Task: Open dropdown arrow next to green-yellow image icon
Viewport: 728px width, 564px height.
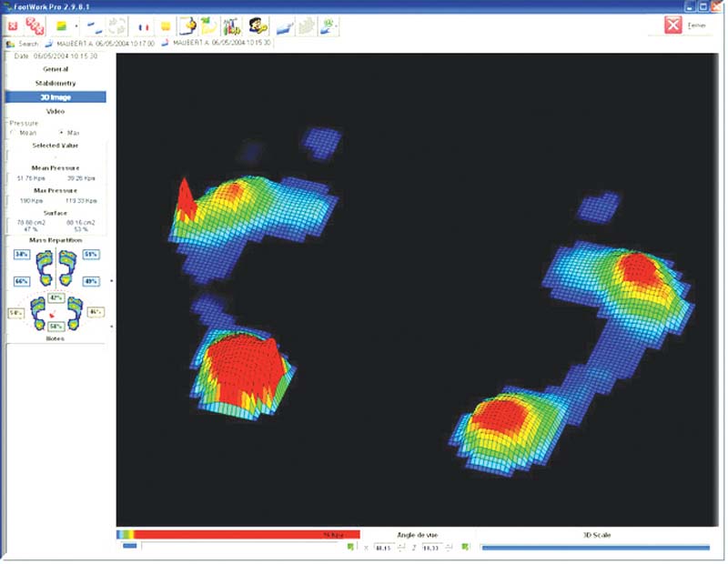Action: (76, 26)
